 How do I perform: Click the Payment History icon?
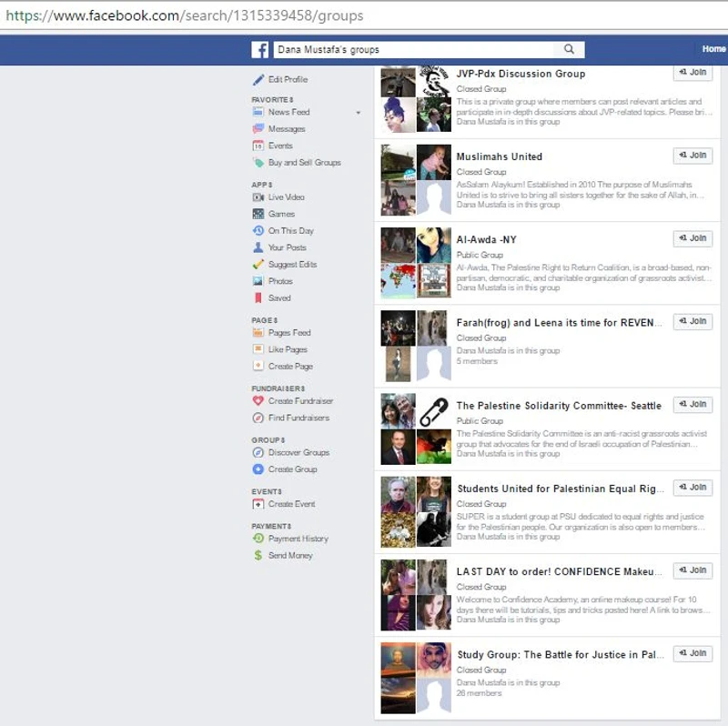258,539
